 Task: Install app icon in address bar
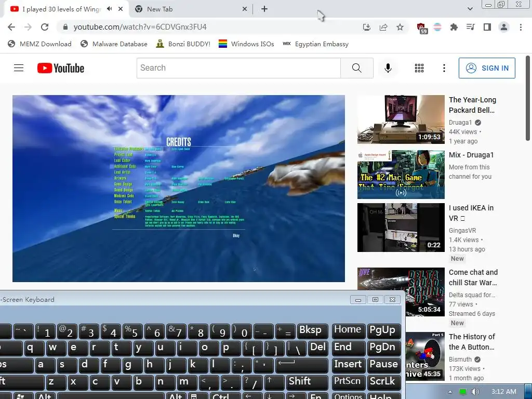(367, 27)
